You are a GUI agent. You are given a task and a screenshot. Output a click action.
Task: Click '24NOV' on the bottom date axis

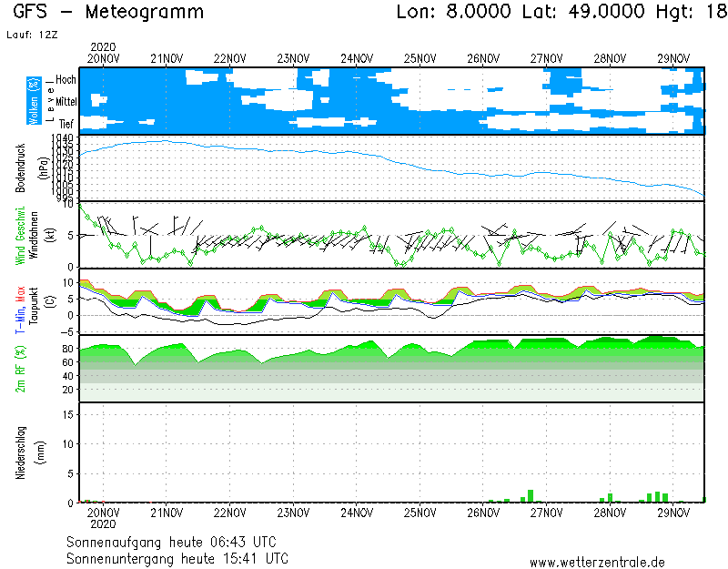357,513
